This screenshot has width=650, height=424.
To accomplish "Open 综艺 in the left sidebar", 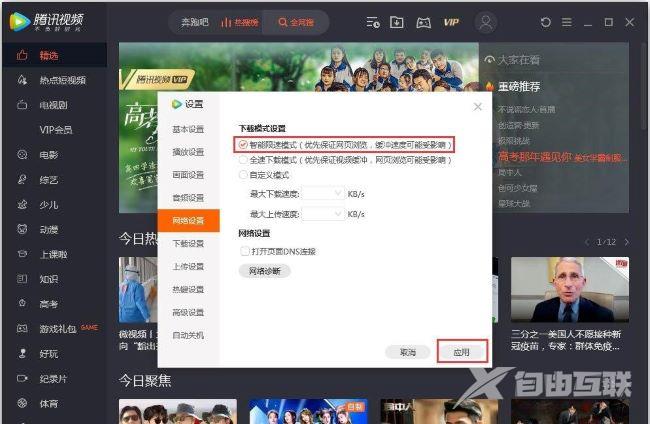I will tap(55, 180).
